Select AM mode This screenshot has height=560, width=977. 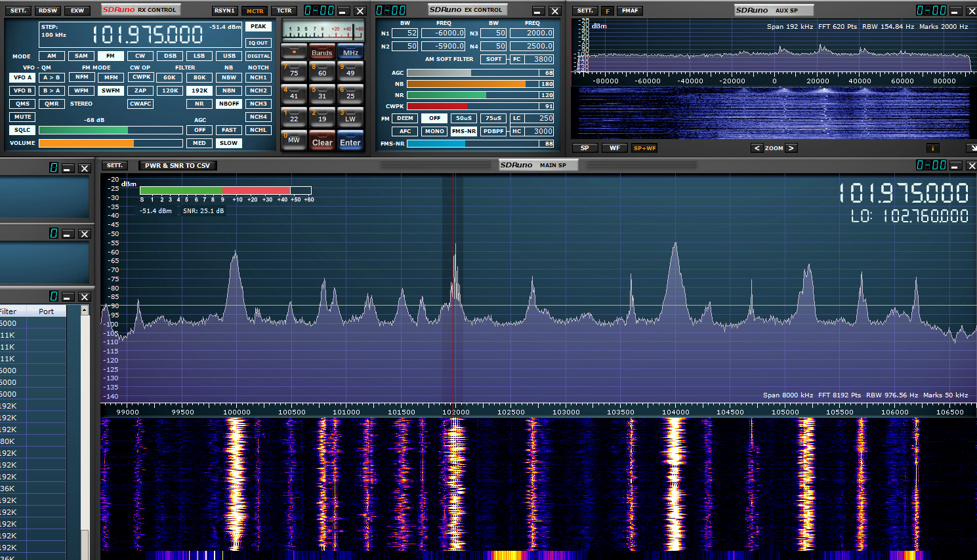tap(52, 56)
